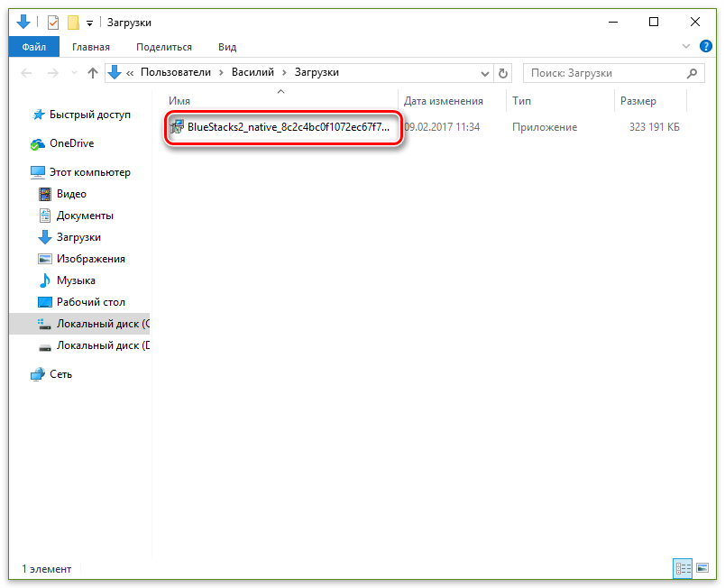Sort files by Дата изменения column
Screen dimensions: 725x588
pos(444,101)
